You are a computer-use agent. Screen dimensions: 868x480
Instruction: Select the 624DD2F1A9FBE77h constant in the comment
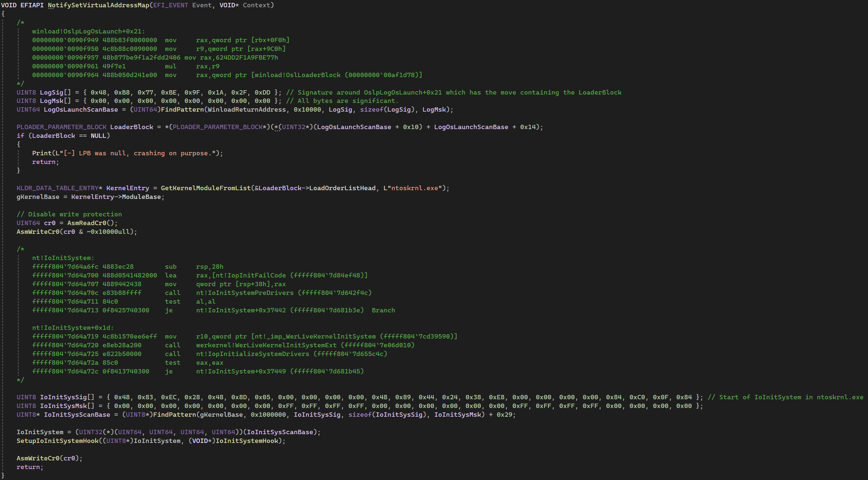click(x=247, y=57)
